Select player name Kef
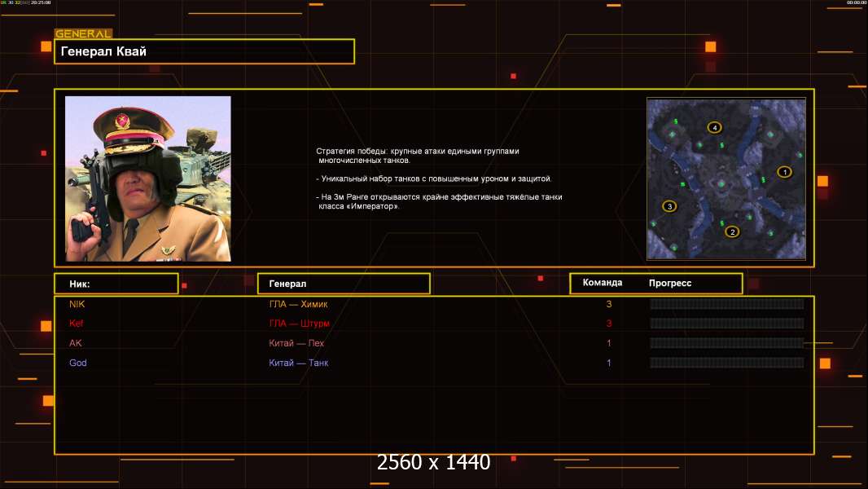This screenshot has height=489, width=868. (76, 324)
